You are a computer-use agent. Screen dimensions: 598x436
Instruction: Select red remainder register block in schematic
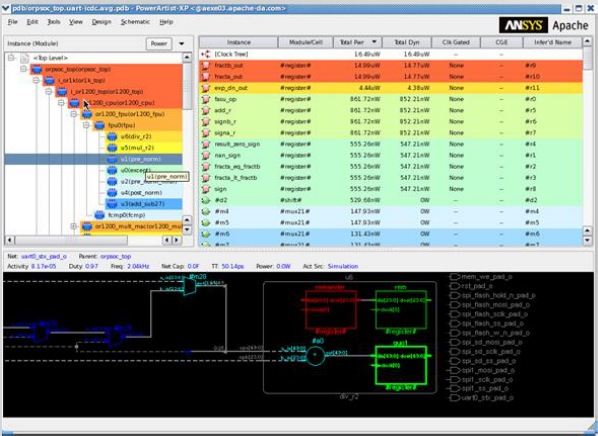point(331,309)
